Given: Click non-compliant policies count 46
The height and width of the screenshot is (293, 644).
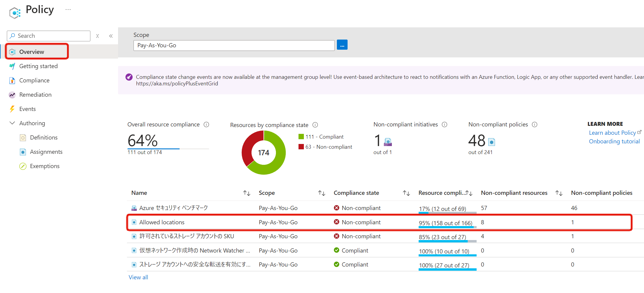Looking at the screenshot, I should pyautogui.click(x=574, y=208).
